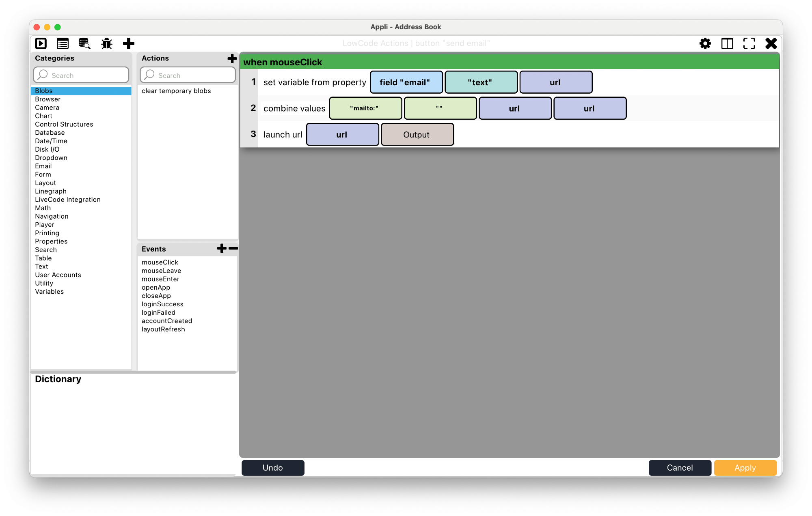Click the Apply button
Image resolution: width=812 pixels, height=516 pixels.
point(745,468)
